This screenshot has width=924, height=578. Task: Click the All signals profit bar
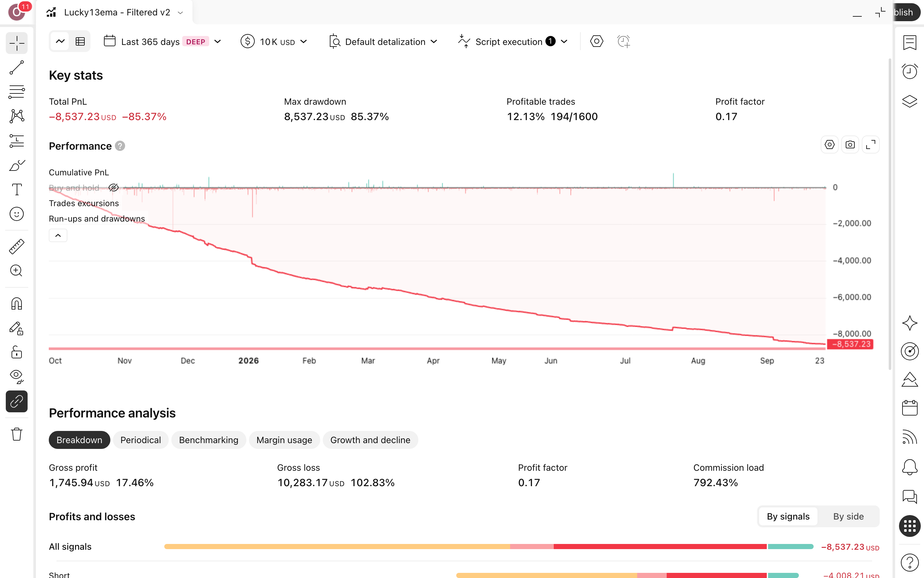point(489,547)
